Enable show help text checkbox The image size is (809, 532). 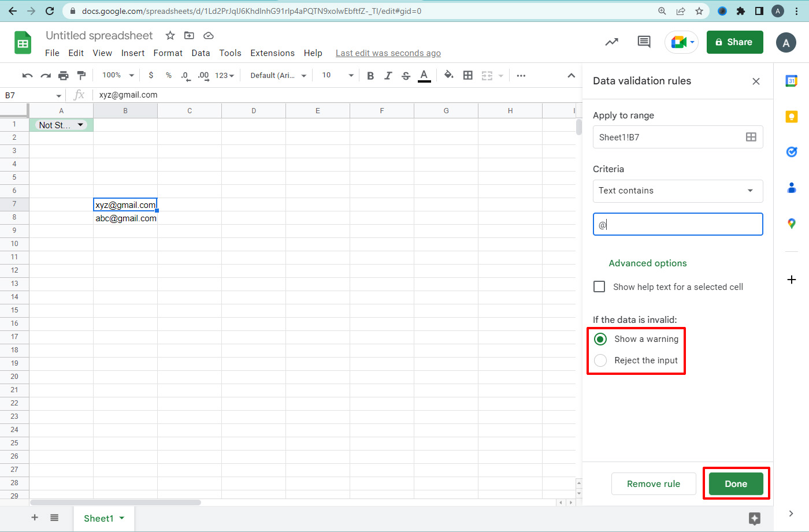pos(600,287)
